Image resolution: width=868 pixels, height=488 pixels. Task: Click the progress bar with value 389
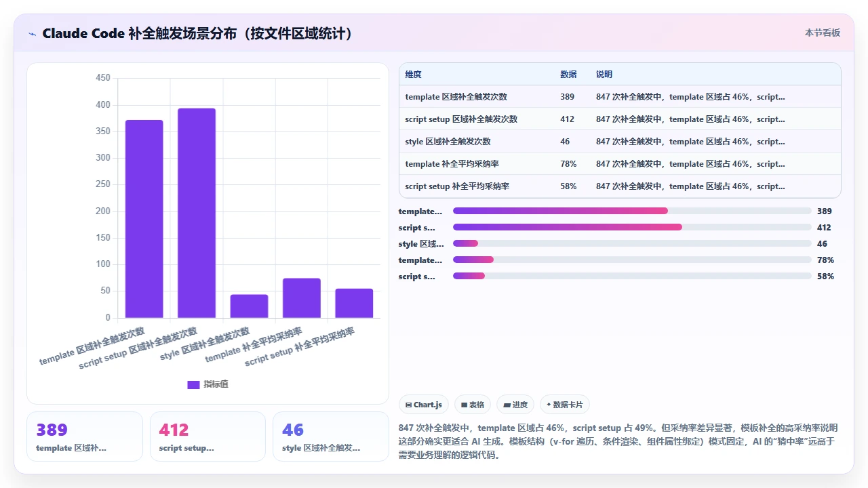tap(632, 211)
